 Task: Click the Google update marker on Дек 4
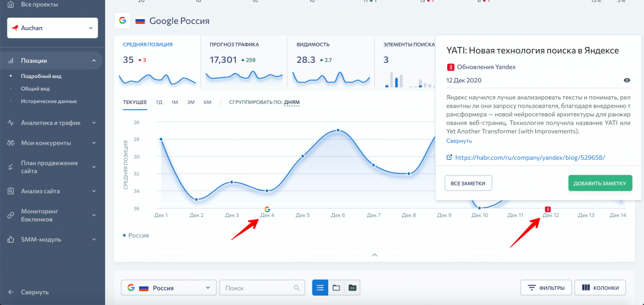point(267,209)
